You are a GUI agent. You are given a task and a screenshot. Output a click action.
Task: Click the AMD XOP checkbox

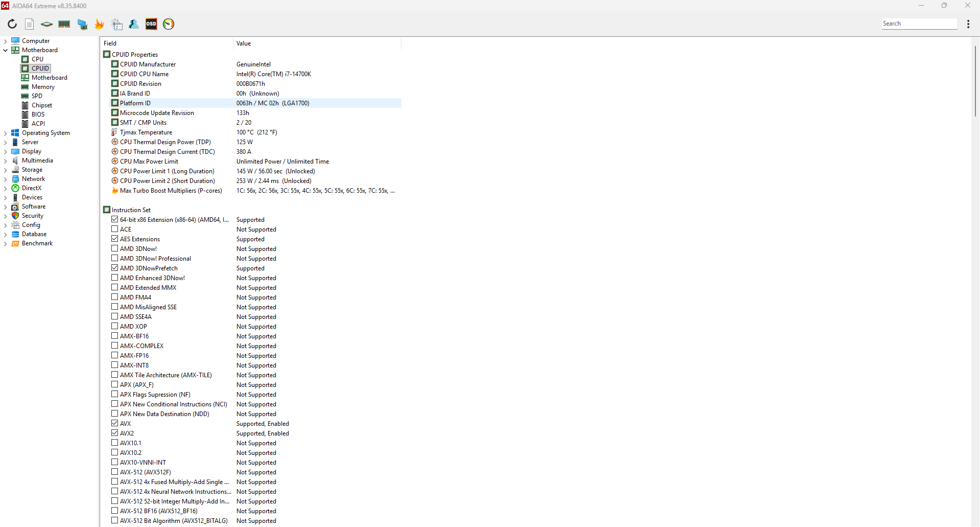tap(115, 326)
